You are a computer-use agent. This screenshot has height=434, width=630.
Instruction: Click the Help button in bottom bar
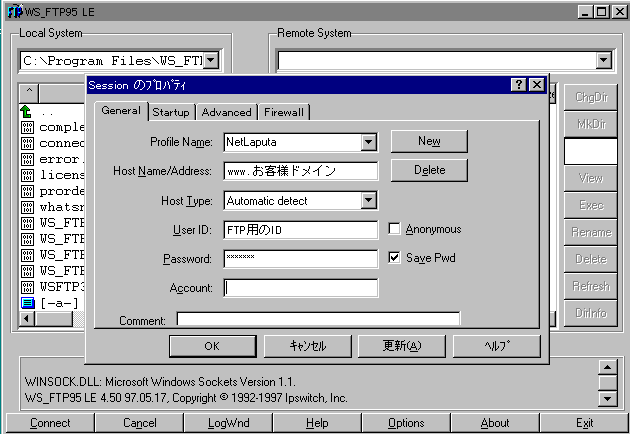coord(317,423)
